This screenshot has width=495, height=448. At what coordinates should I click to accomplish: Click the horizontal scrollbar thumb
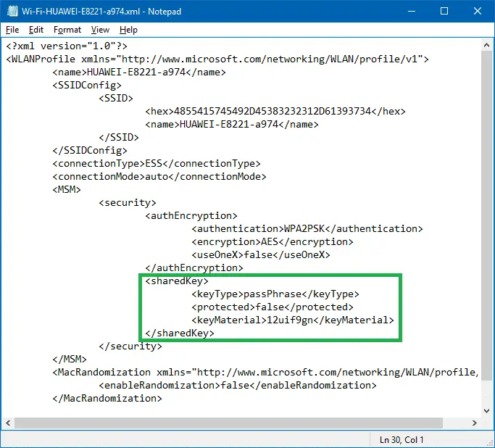[228, 423]
